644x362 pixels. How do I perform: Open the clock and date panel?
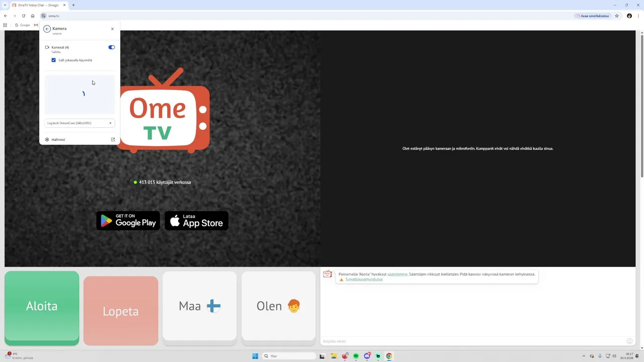[627, 356]
